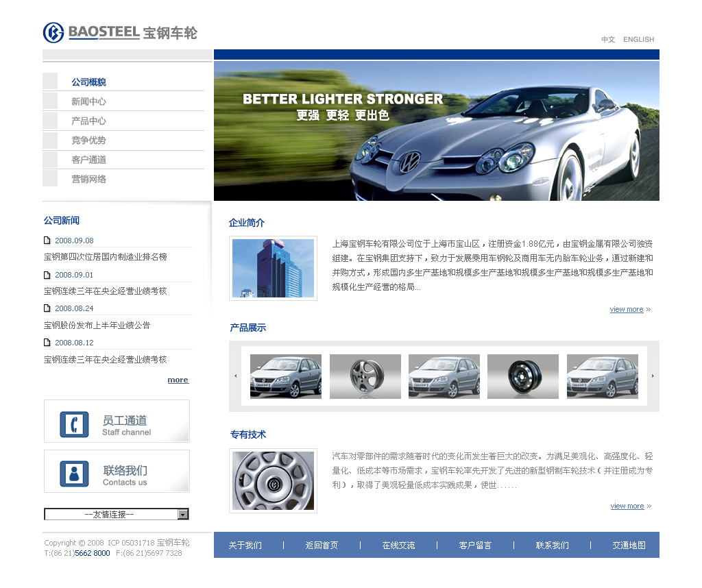
Task: Open the 竞争优势 menu item
Action: pos(88,140)
